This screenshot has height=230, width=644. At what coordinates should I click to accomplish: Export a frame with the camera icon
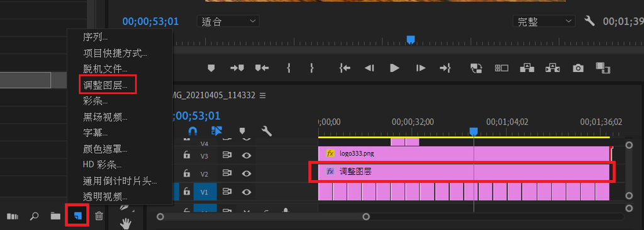579,68
